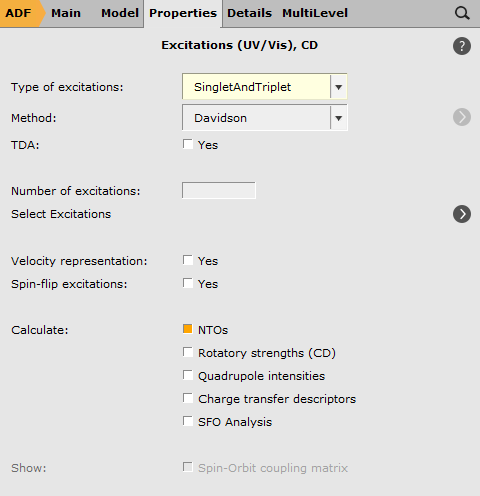Enable Spin-flip excitations checkbox

pos(188,283)
